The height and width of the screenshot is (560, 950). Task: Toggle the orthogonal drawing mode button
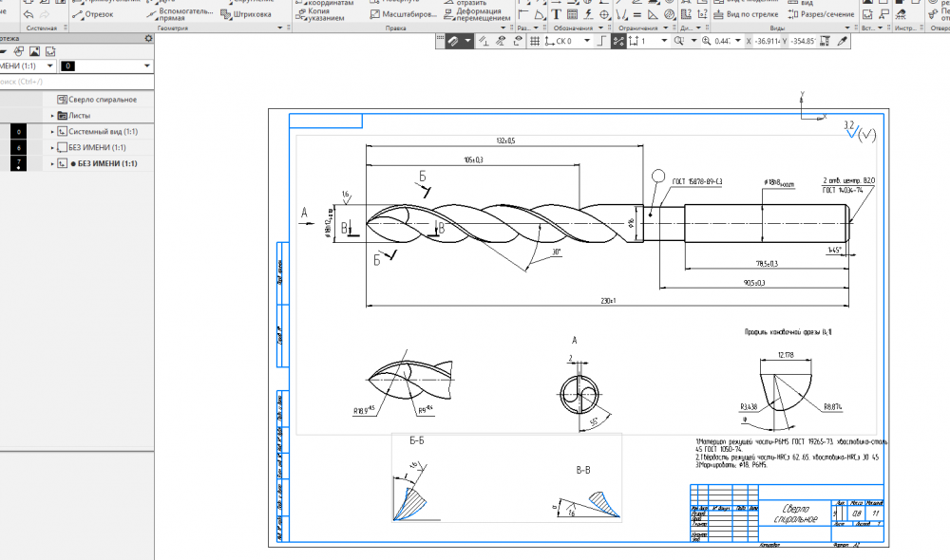coord(599,42)
